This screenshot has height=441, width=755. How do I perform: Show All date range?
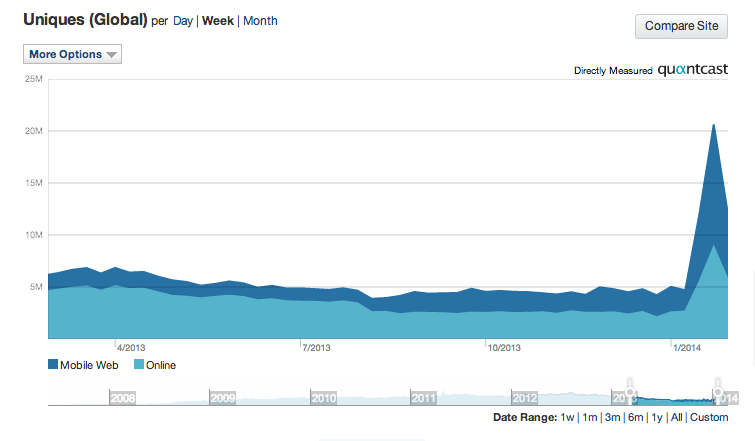(x=677, y=417)
